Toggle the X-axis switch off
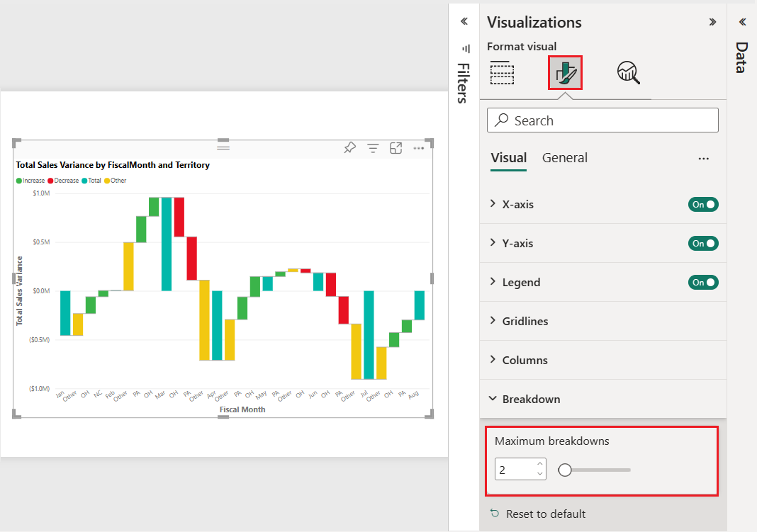757x532 pixels. (703, 205)
